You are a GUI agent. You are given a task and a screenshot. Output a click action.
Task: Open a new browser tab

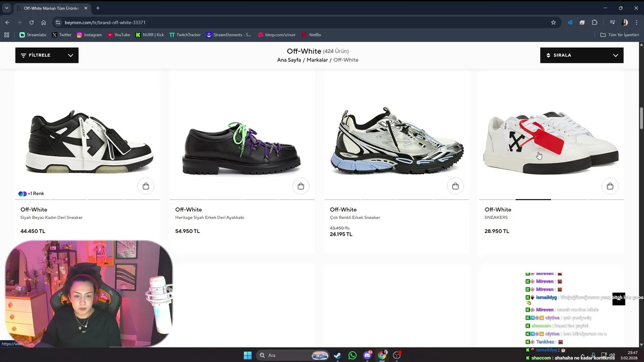tap(98, 8)
